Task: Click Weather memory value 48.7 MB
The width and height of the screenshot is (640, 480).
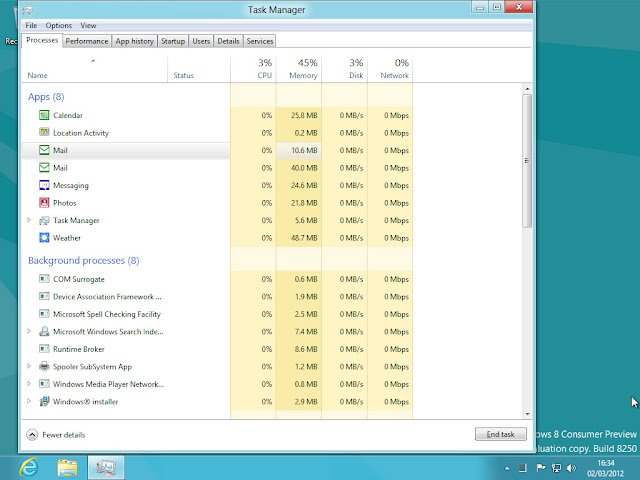Action: pos(304,238)
